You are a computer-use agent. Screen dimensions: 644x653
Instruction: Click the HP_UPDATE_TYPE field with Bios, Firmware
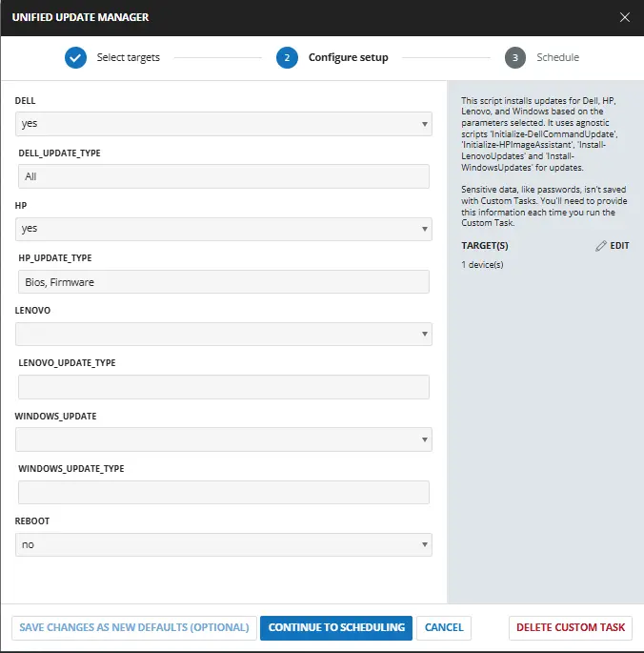point(224,281)
